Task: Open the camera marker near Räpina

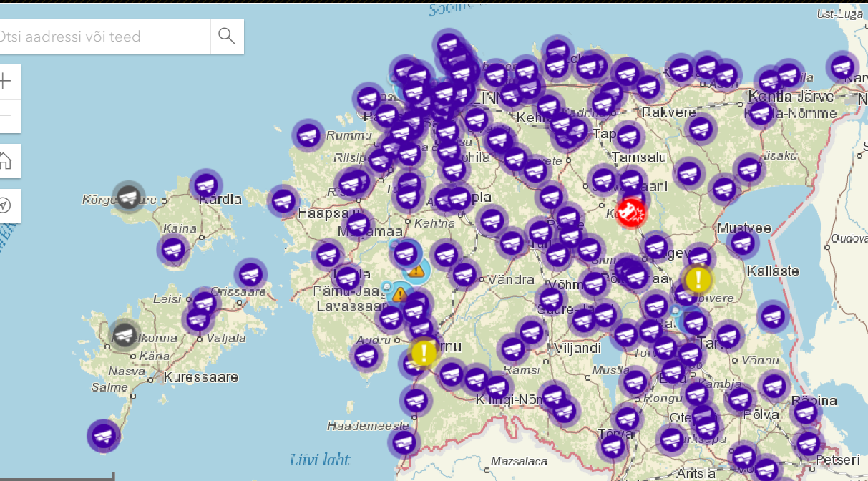Action: tap(805, 413)
